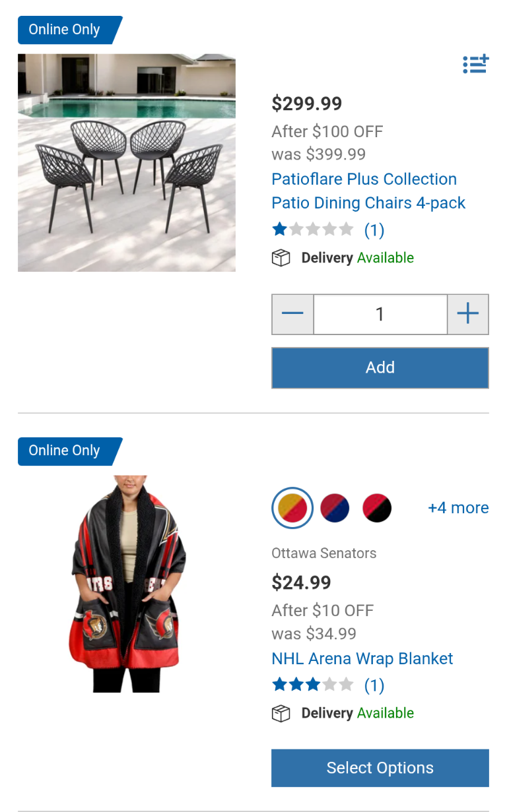
Task: Choose Select Options for blanket
Action: click(380, 768)
